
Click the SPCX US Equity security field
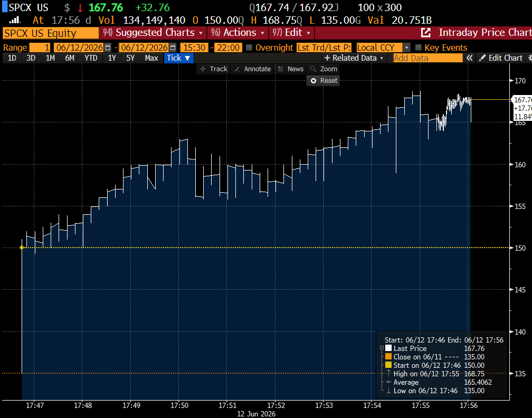pyautogui.click(x=50, y=33)
